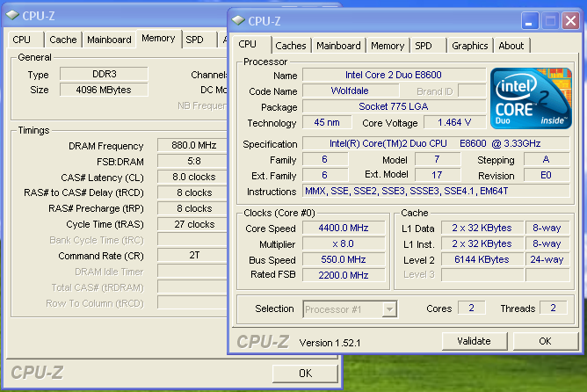587x392 pixels.
Task: Click the Core Voltage value 1.464 V
Action: pyautogui.click(x=454, y=122)
